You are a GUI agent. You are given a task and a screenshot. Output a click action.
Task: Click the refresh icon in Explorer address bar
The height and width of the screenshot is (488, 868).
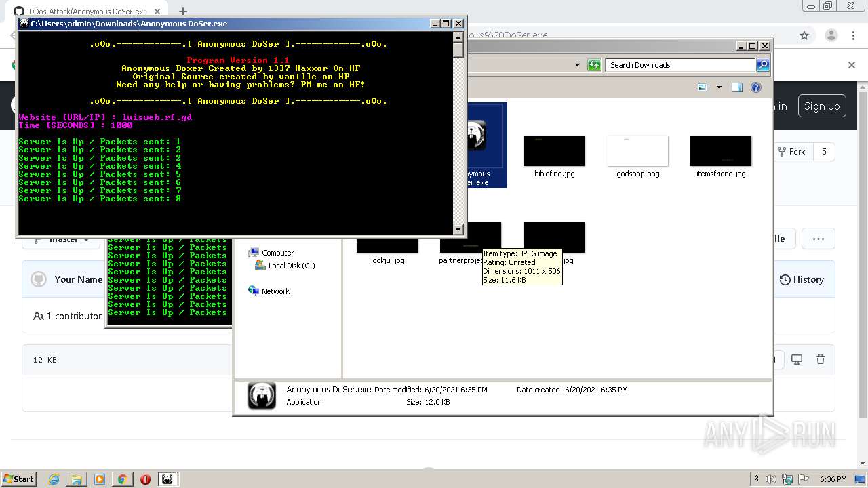(594, 65)
